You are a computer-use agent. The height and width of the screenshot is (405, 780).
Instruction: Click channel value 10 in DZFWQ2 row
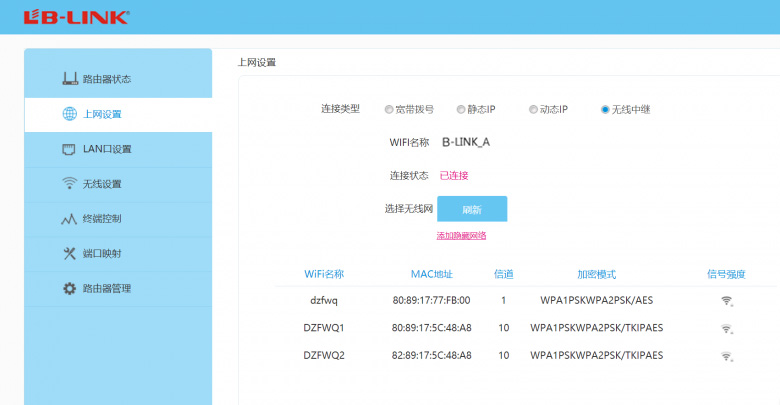point(503,355)
